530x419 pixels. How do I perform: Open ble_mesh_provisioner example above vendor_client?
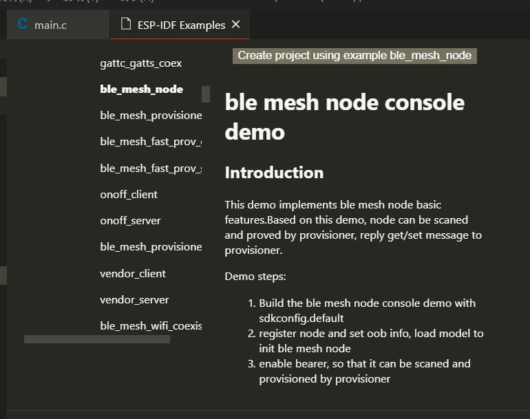(x=151, y=247)
